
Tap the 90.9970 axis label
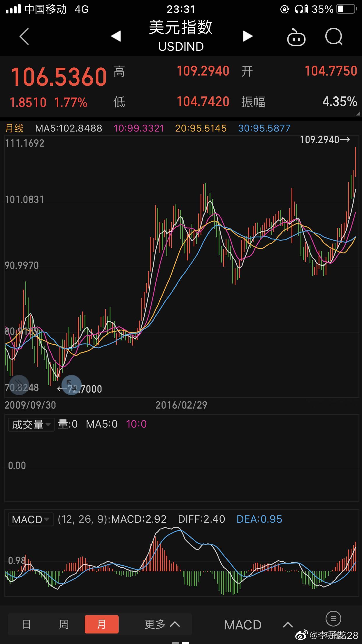point(22,265)
